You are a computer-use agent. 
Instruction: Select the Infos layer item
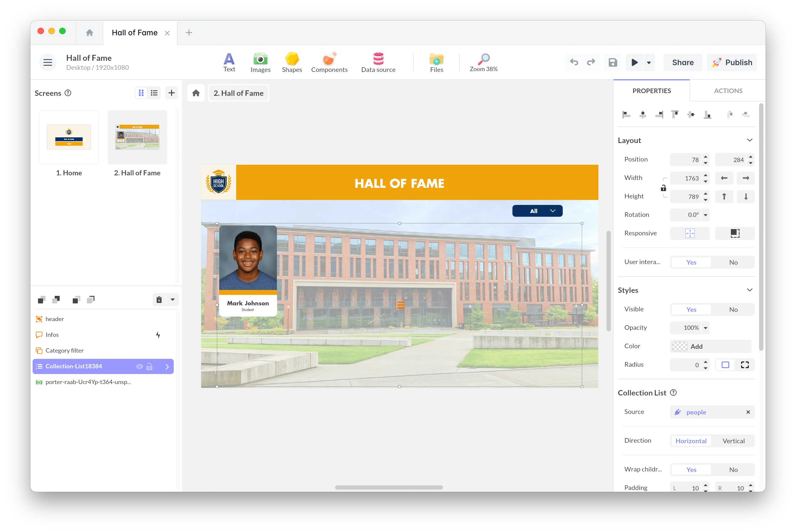pos(52,334)
